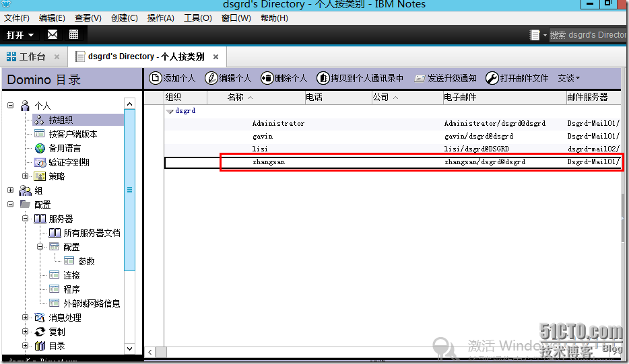The width and height of the screenshot is (629, 364).
Task: Expand the 组 tree node
Action: [x=10, y=190]
